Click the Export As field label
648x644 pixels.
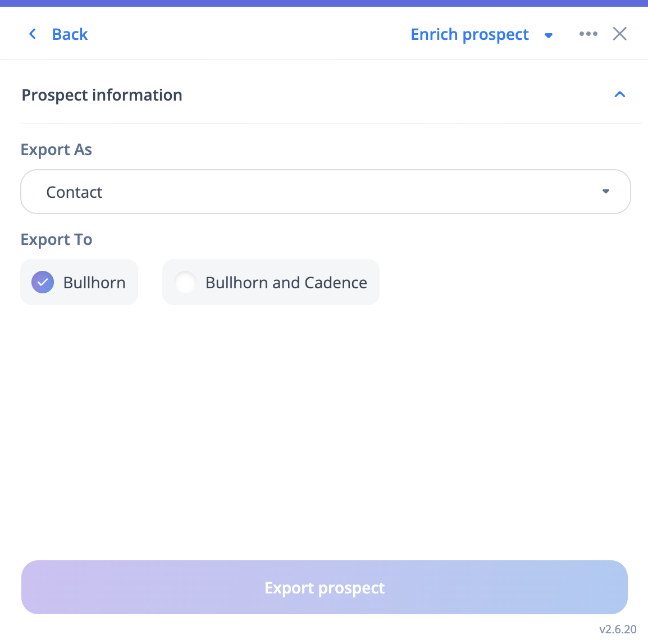(56, 149)
